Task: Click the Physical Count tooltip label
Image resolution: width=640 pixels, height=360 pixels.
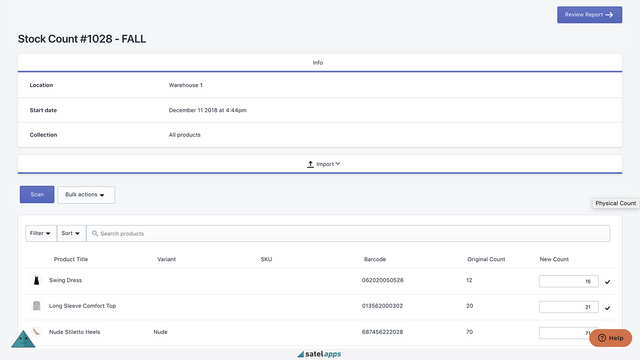Action: pos(615,203)
